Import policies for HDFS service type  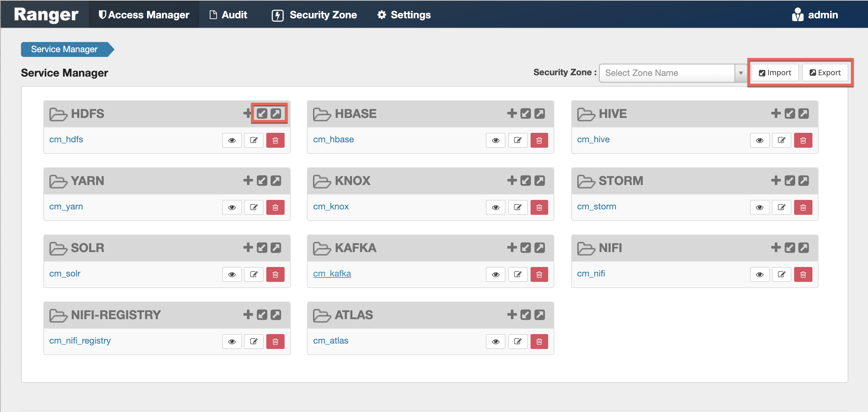point(262,113)
